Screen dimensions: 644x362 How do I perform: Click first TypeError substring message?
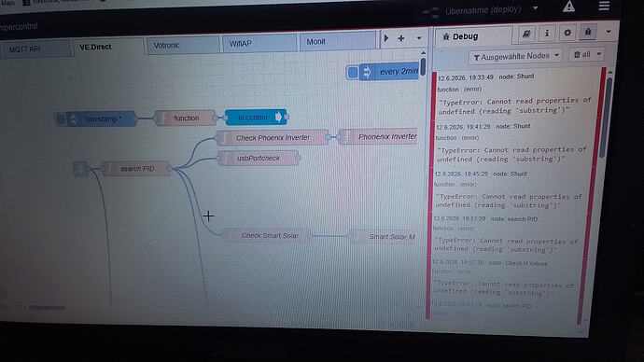pos(514,105)
